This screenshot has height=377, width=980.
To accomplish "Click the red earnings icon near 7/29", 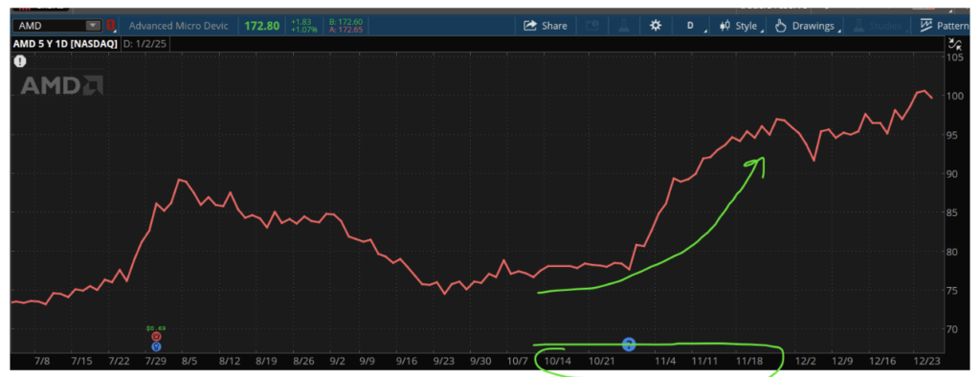I will pos(156,337).
